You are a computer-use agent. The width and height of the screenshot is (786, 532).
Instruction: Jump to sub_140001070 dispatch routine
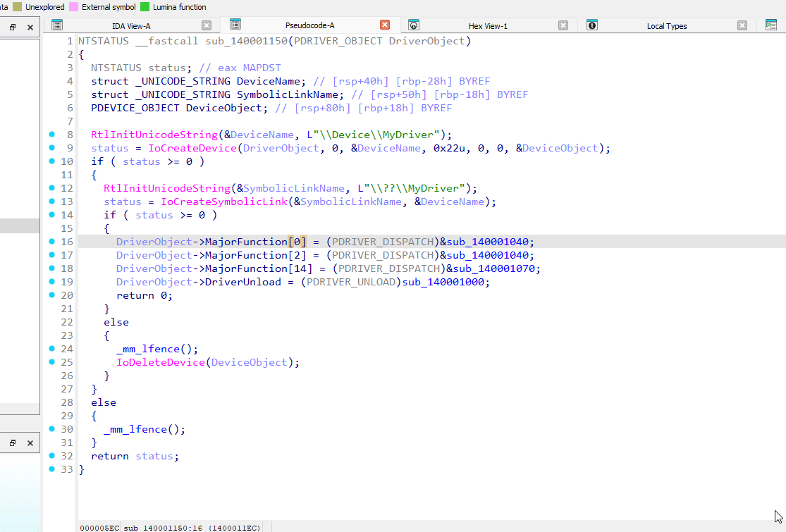coord(493,268)
